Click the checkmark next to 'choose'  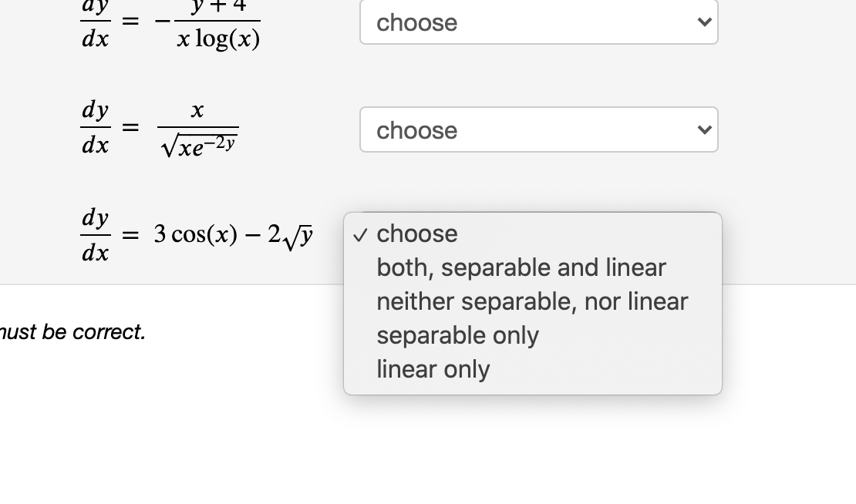point(359,235)
